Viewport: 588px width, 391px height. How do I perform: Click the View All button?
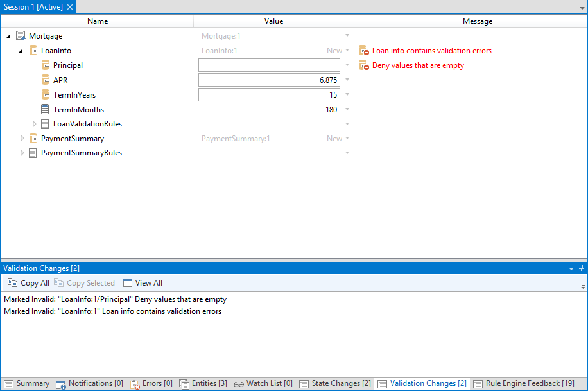tap(143, 282)
